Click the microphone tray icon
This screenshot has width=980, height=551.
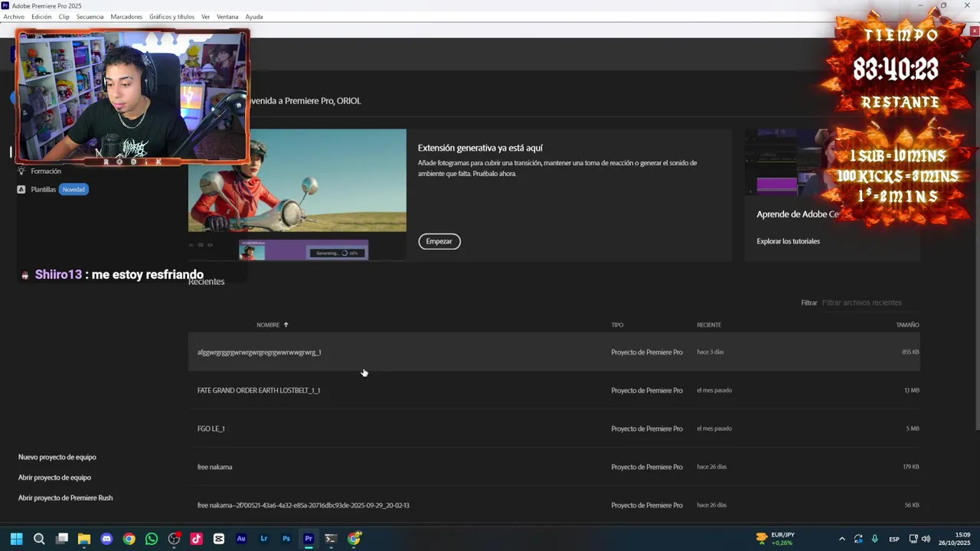point(875,539)
